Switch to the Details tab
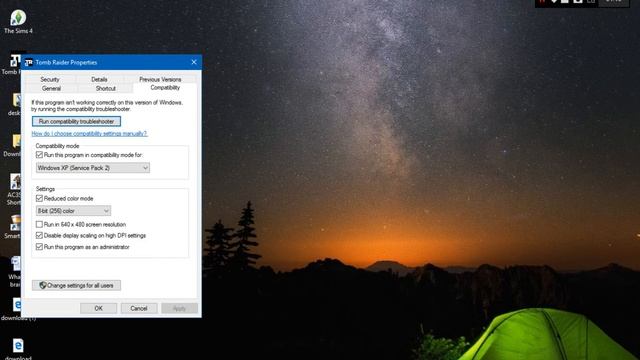This screenshot has width=640, height=360. pyautogui.click(x=99, y=79)
